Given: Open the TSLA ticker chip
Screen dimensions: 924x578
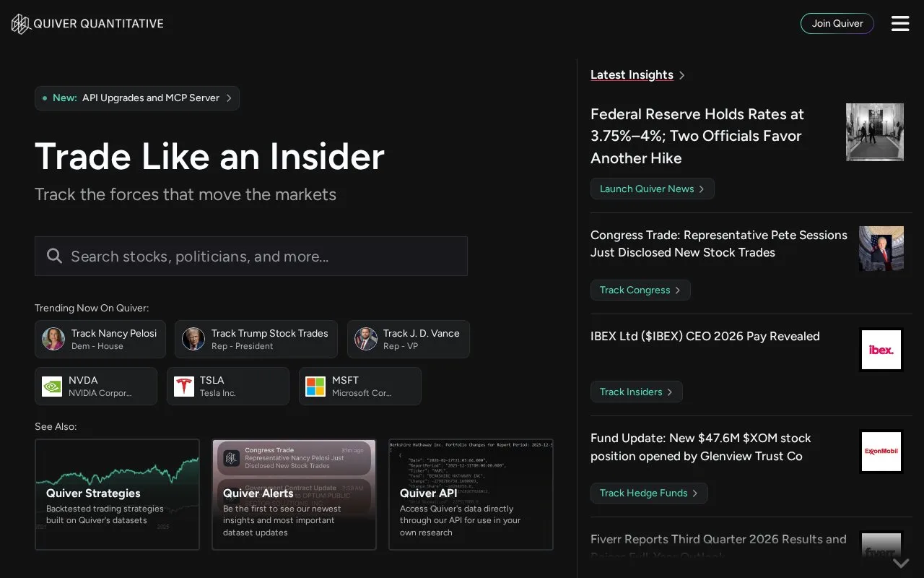Looking at the screenshot, I should pyautogui.click(x=228, y=387).
